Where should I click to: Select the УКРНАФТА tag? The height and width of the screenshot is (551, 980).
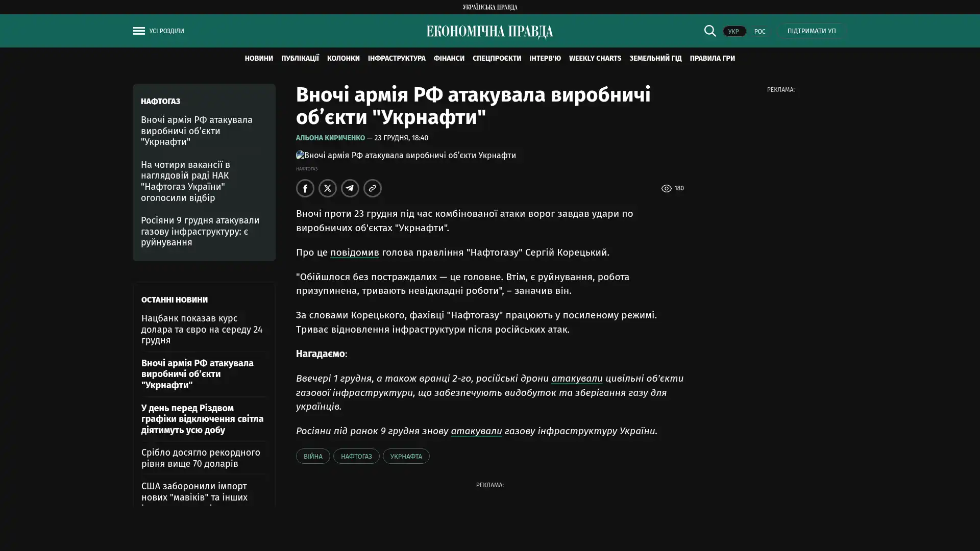(x=406, y=456)
